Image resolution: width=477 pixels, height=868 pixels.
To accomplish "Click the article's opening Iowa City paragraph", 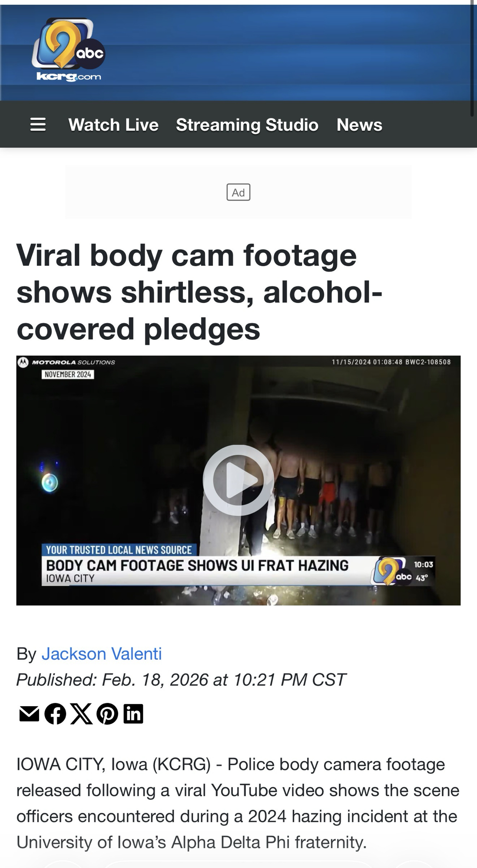I will [x=238, y=803].
